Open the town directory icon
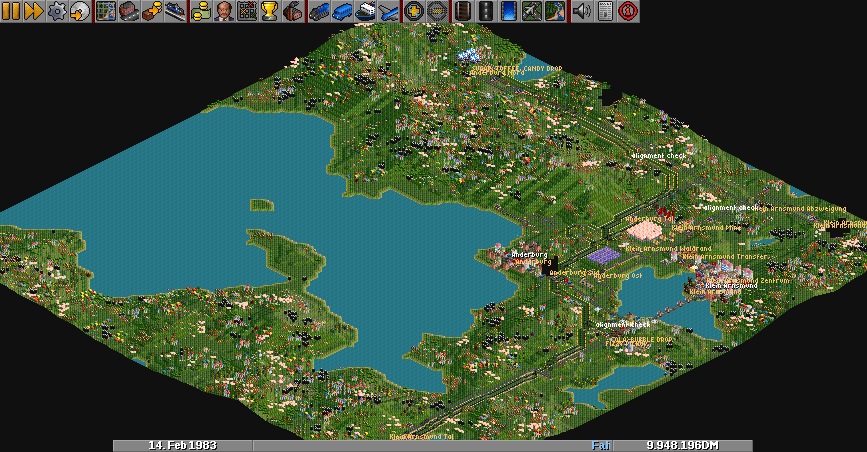The image size is (867, 452). click(129, 11)
